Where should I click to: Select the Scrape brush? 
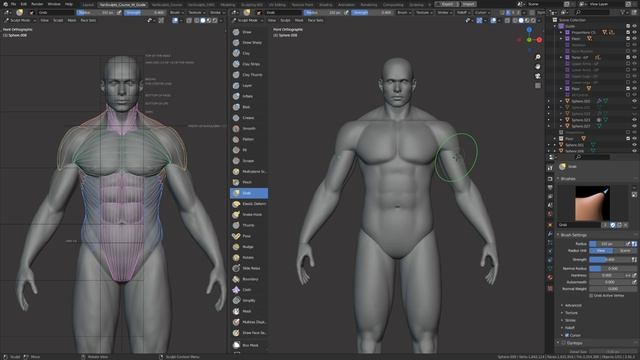(x=249, y=161)
